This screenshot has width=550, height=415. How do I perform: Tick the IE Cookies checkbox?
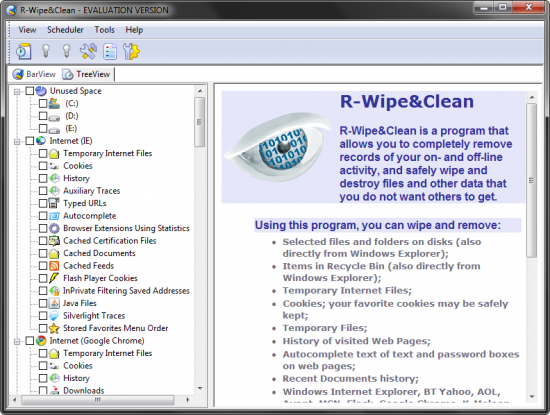coord(43,166)
